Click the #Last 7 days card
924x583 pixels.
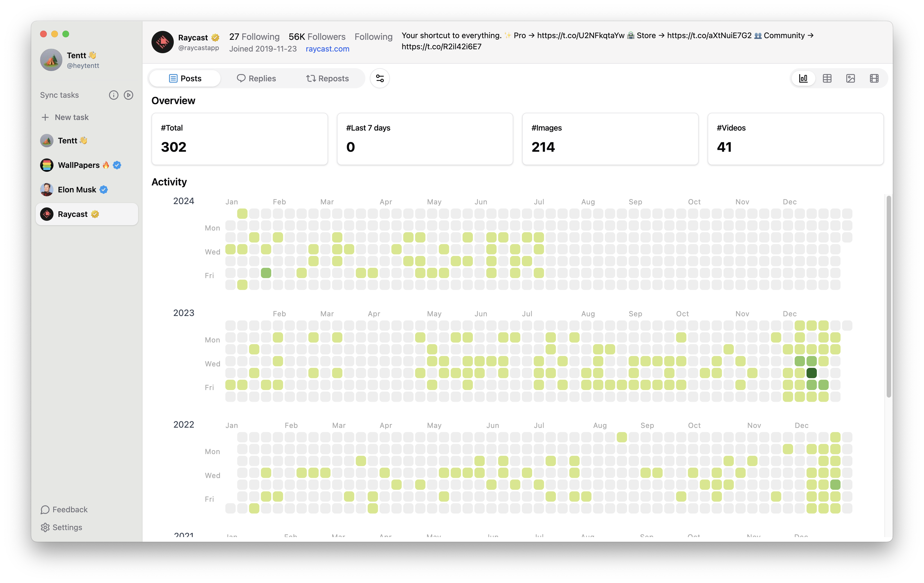425,139
